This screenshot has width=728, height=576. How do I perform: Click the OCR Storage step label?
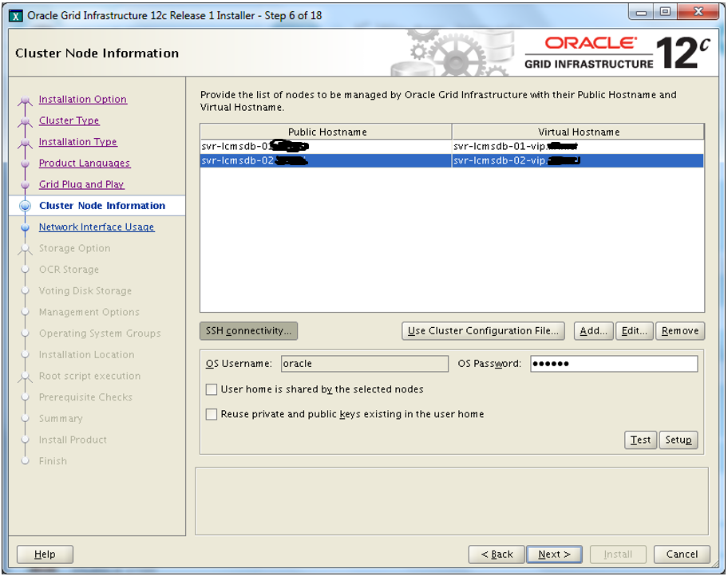point(69,270)
